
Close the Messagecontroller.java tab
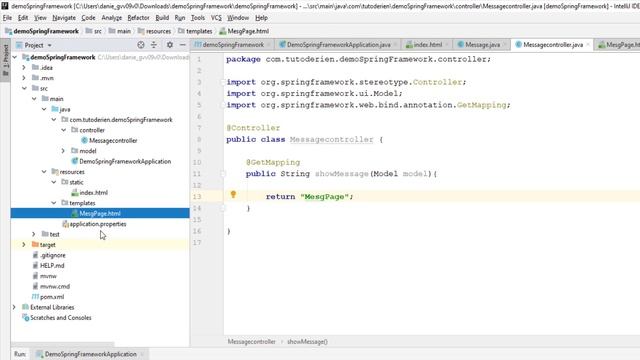coord(588,45)
